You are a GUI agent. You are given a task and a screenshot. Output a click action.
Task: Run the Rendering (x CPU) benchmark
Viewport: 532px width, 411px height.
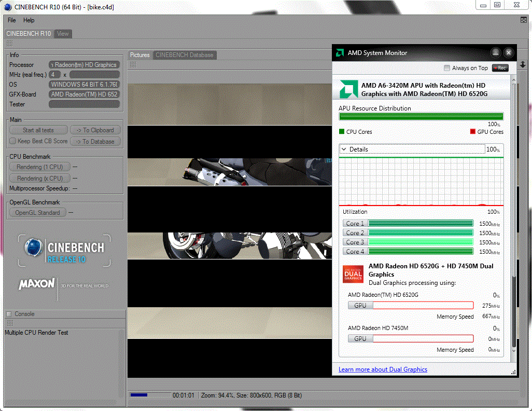tap(40, 179)
